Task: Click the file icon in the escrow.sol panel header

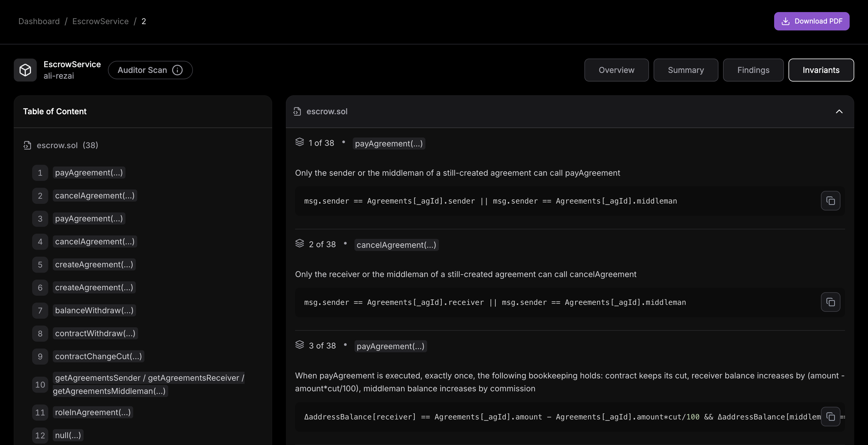Action: tap(297, 111)
